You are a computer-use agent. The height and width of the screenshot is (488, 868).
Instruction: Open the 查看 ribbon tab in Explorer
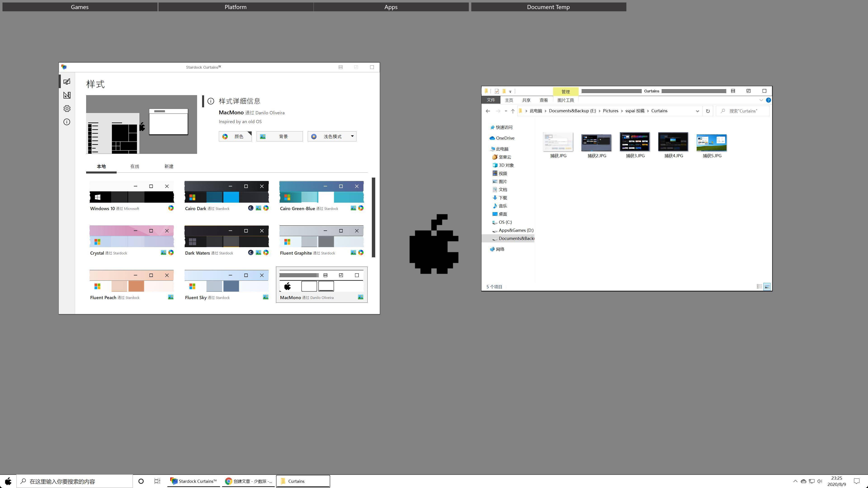pos(543,100)
